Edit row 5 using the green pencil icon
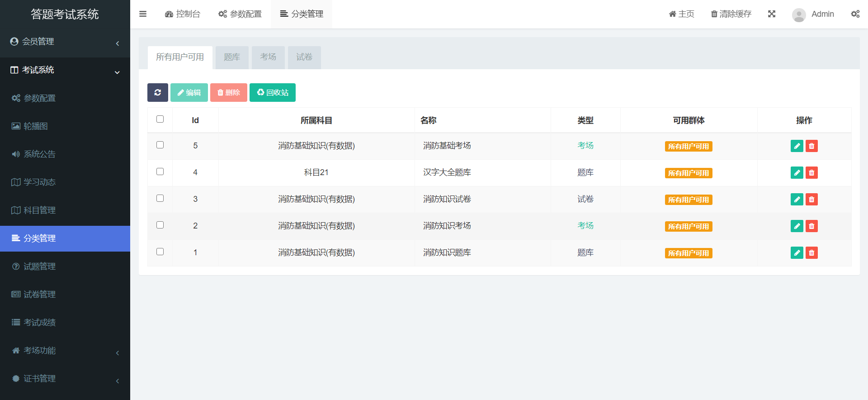The height and width of the screenshot is (400, 868). click(x=797, y=146)
